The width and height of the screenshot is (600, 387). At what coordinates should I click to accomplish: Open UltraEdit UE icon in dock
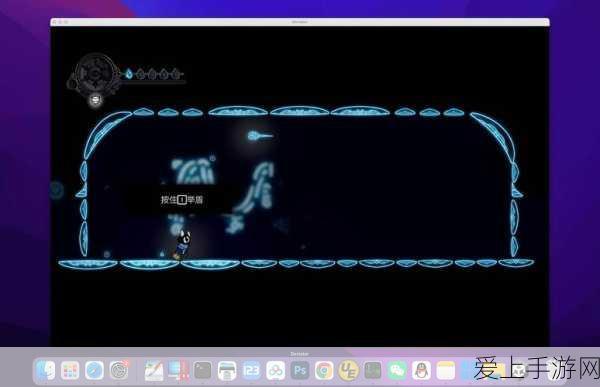pos(348,370)
